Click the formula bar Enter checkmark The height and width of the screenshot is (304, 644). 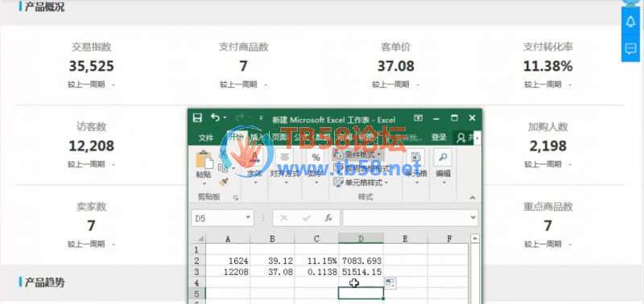pos(306,218)
